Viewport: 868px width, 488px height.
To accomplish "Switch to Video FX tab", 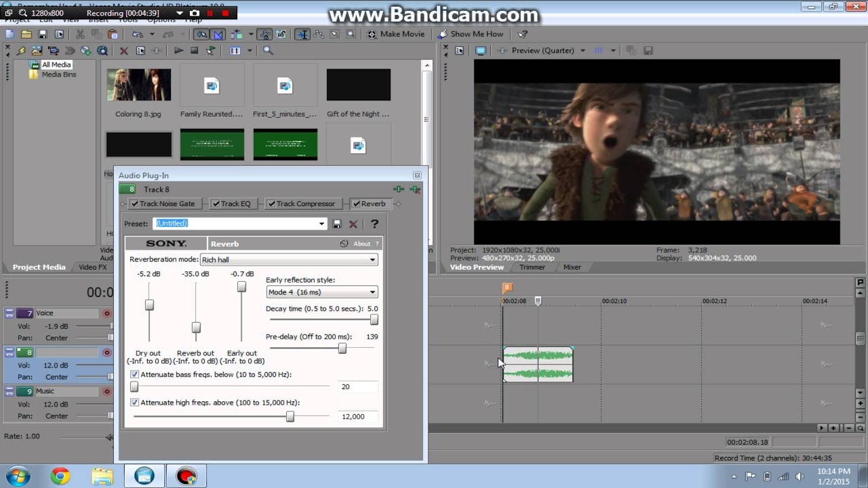I will pos(93,267).
